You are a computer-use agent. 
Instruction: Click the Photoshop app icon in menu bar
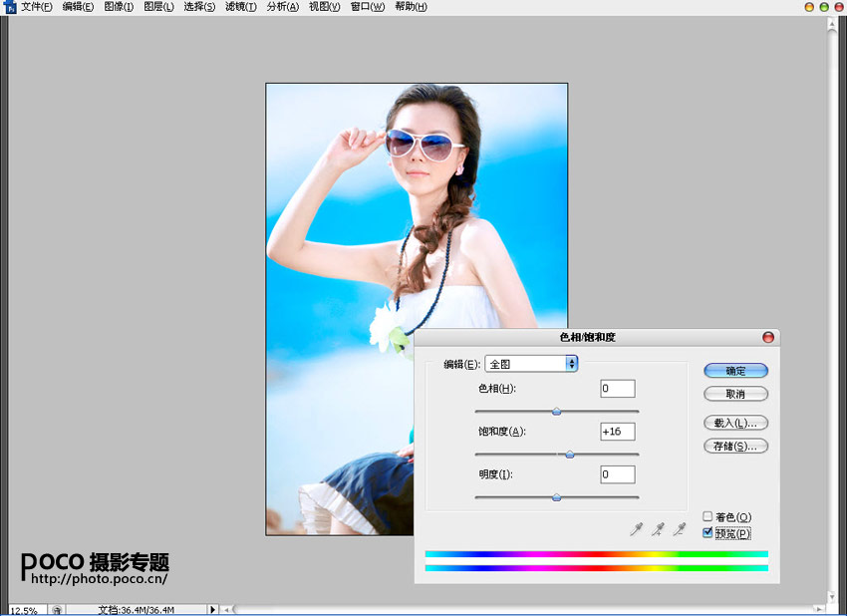[9, 7]
